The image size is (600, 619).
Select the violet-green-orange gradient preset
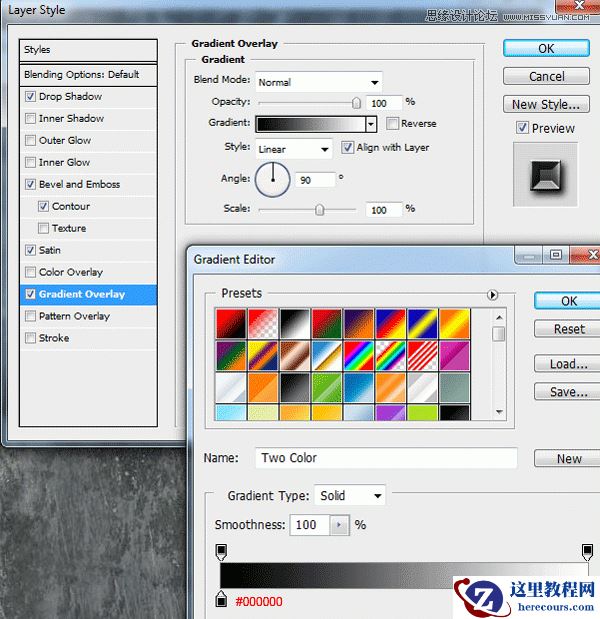(x=231, y=355)
